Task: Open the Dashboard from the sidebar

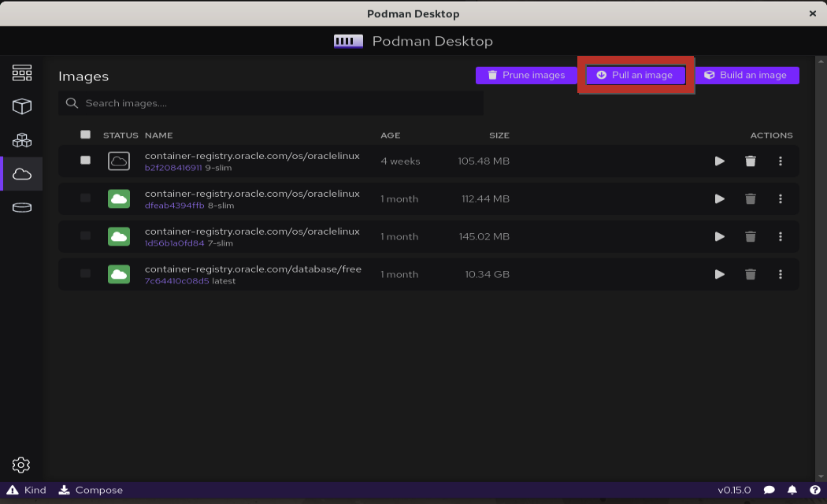Action: tap(21, 72)
